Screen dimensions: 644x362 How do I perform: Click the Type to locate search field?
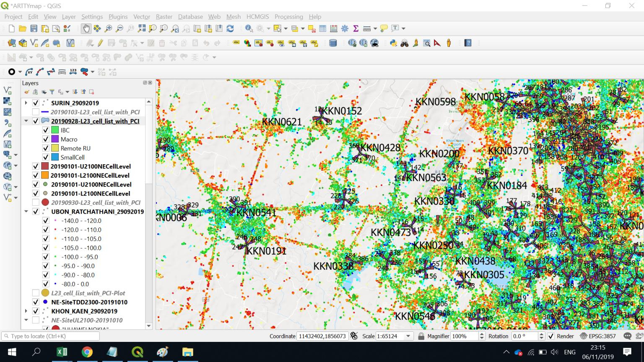pyautogui.click(x=51, y=336)
